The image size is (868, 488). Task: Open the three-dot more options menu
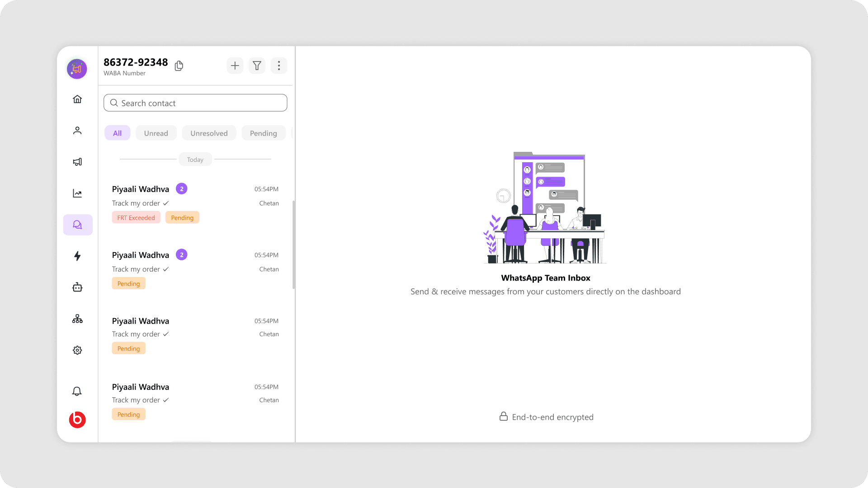279,66
